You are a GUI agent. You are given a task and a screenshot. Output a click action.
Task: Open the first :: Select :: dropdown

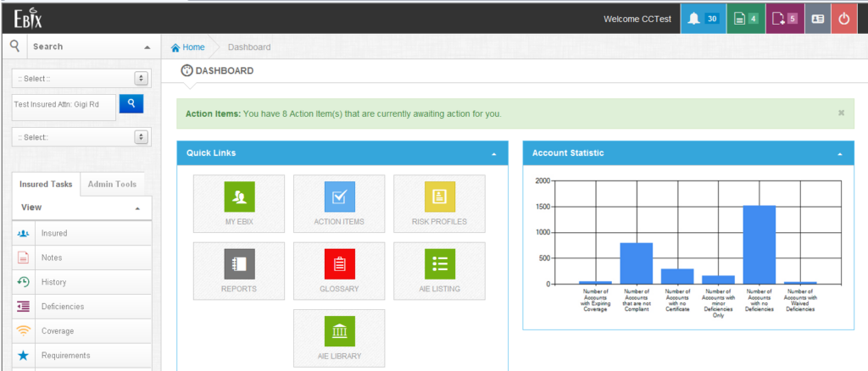click(x=81, y=79)
